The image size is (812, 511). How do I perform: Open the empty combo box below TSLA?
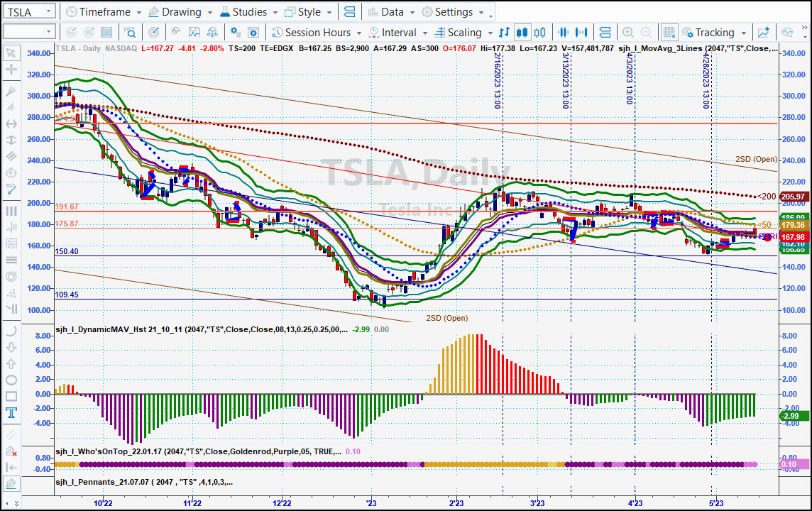pos(29,32)
